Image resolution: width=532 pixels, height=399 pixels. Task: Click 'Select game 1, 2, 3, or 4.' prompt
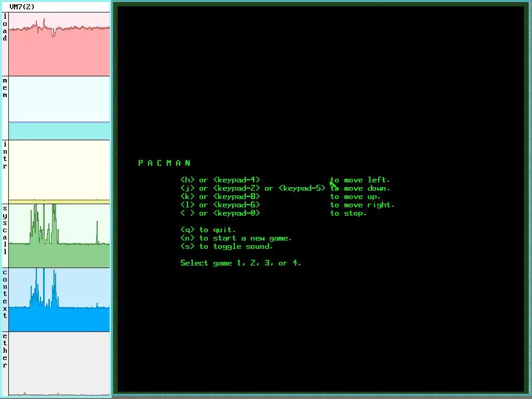241,263
